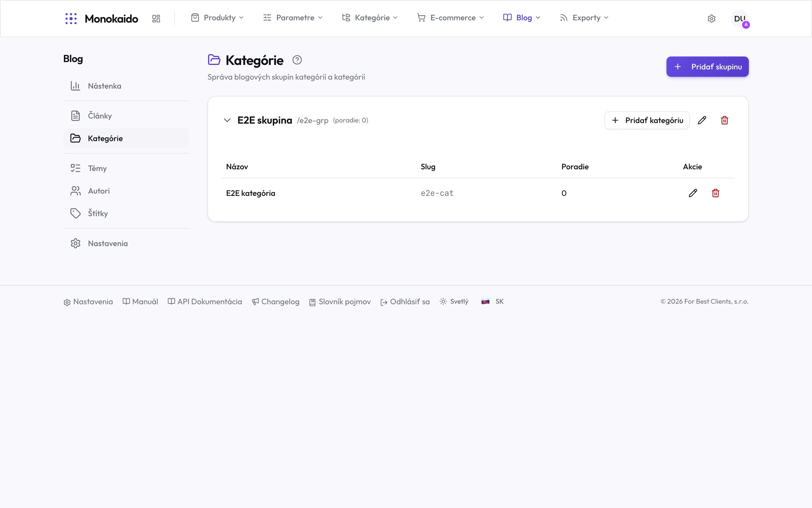Click the E2E skupina group title
812x508 pixels.
pos(265,120)
